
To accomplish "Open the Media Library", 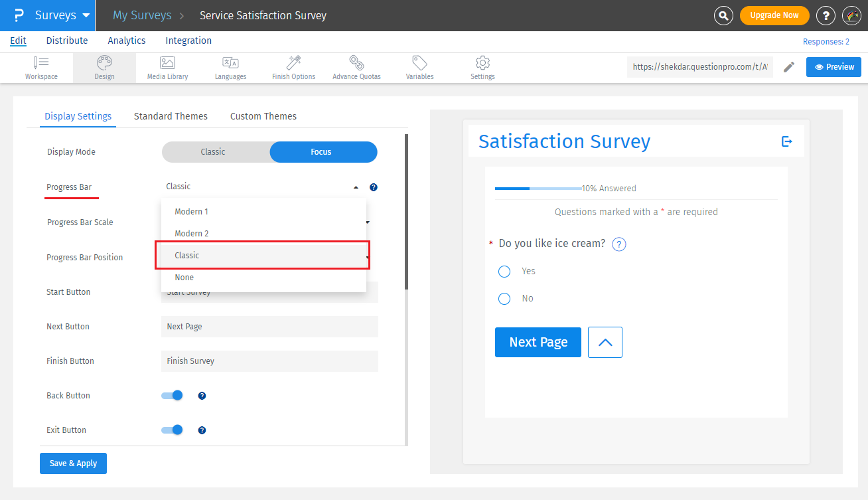I will 167,67.
